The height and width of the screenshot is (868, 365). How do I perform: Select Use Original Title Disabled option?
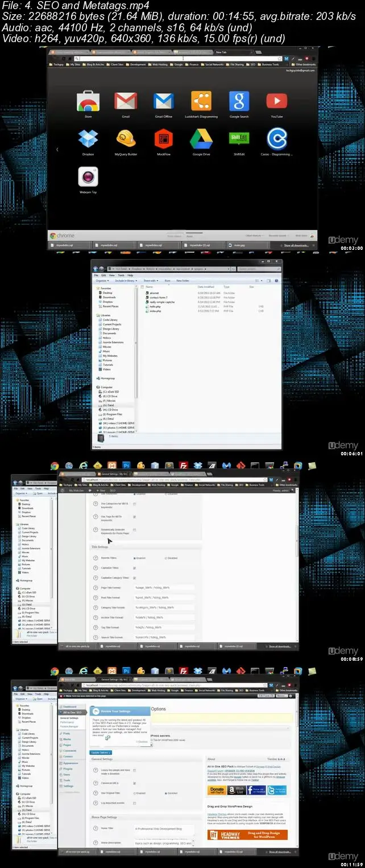click(x=171, y=793)
